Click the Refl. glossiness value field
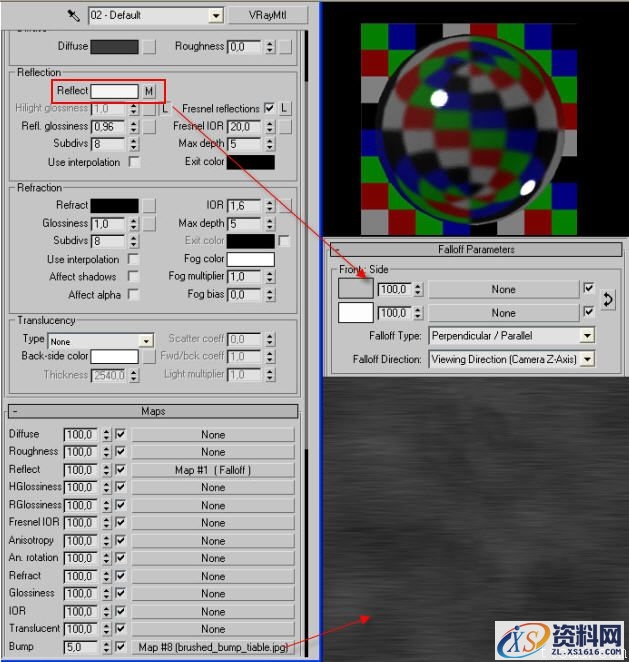The image size is (629, 662). click(108, 127)
